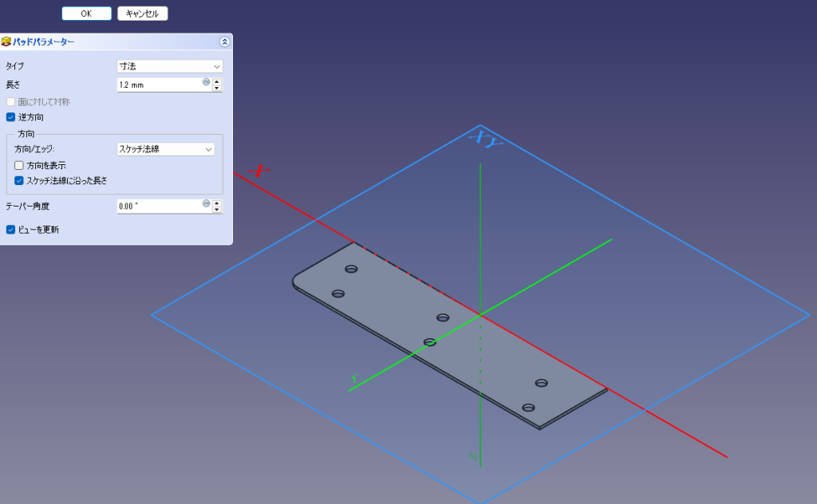The image size is (817, 504).
Task: Open expression editor icon in テーパー角度 field
Action: (x=206, y=203)
